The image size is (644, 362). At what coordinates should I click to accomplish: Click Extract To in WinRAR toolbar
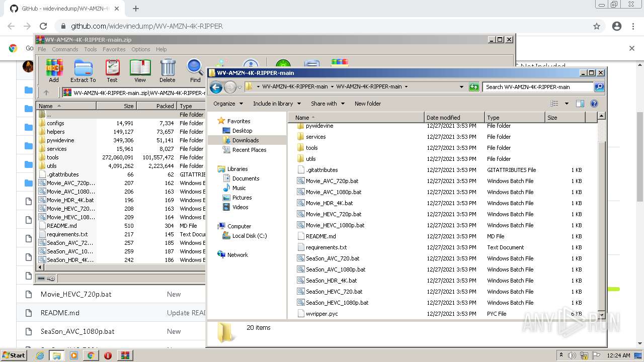tap(83, 70)
